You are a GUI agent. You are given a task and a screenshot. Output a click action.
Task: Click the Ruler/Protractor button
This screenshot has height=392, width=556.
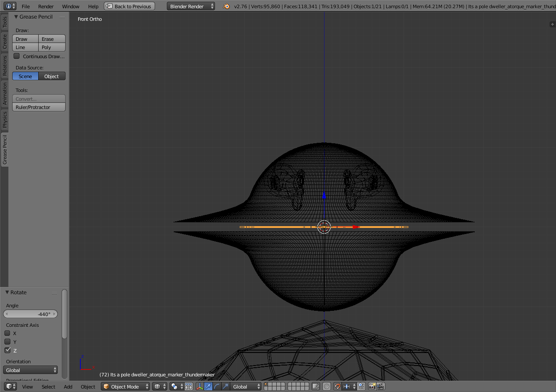coord(39,107)
